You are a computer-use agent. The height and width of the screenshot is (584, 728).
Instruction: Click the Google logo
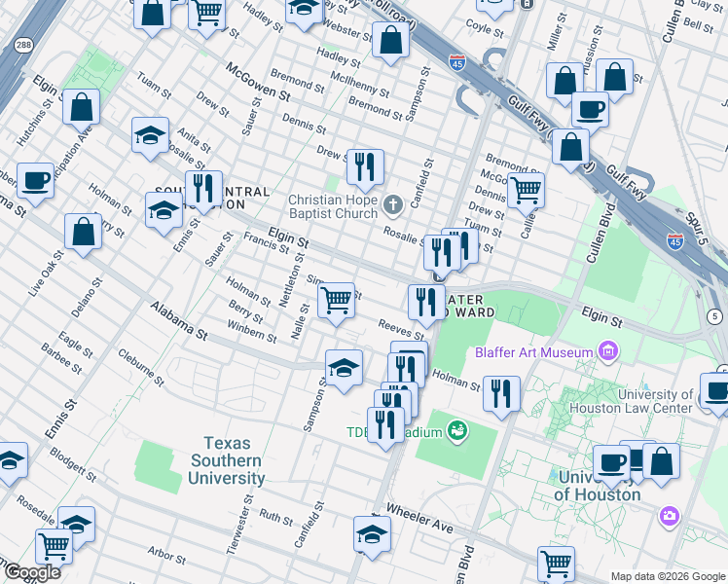tap(32, 572)
